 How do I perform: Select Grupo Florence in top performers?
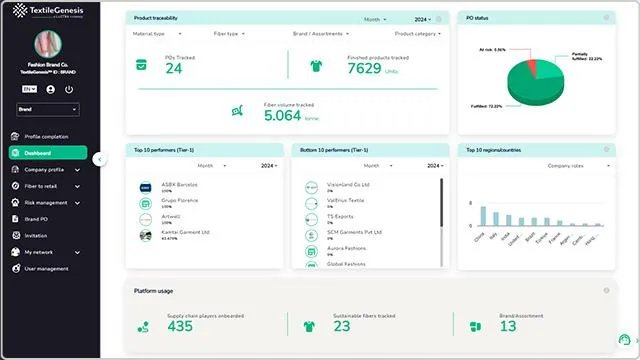tap(180, 200)
